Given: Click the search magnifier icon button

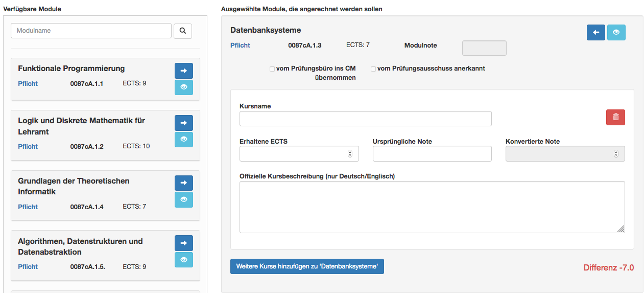Looking at the screenshot, I should pos(183,31).
